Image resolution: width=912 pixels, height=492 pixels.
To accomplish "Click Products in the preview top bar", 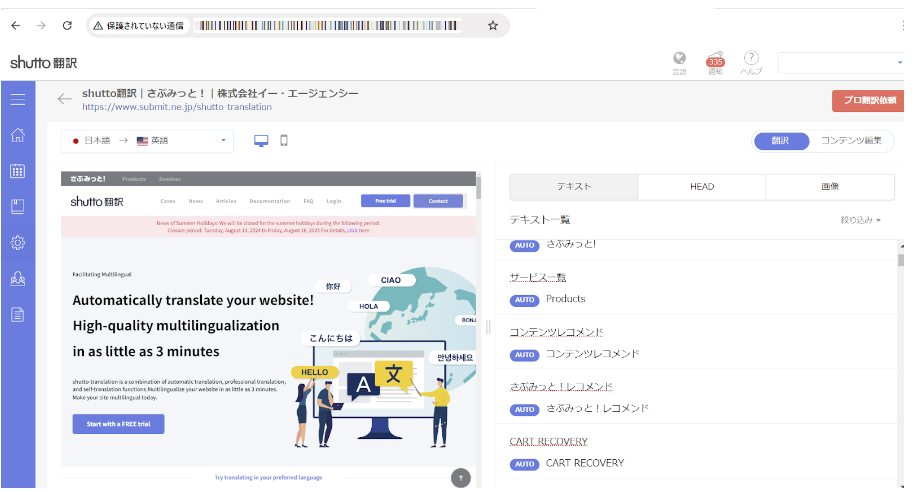I will click(134, 179).
